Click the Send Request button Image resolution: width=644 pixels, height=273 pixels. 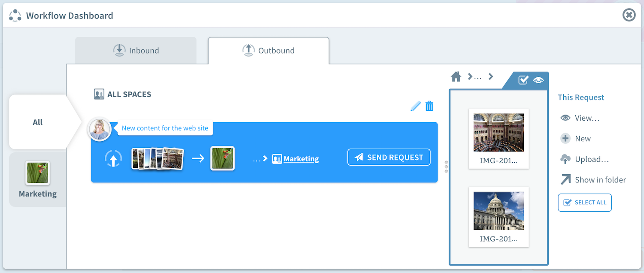[x=389, y=158]
